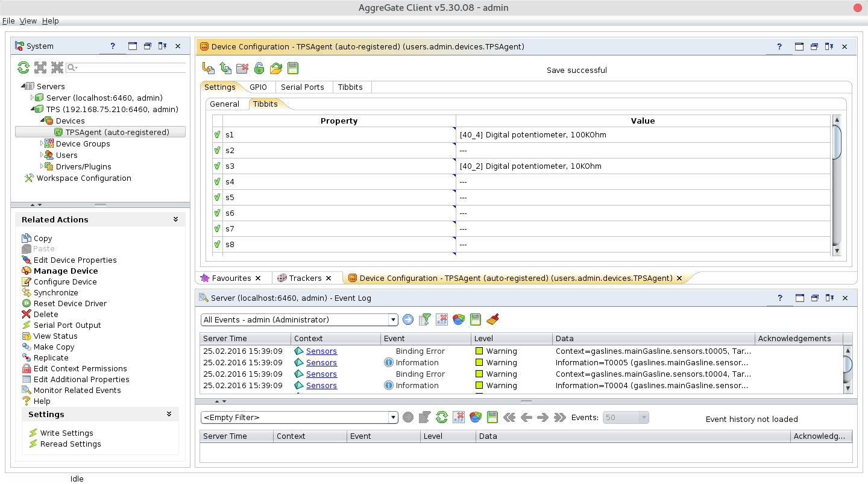The image size is (868, 484).
Task: Click the pie chart icon in Event Log toolbar
Action: (x=459, y=319)
